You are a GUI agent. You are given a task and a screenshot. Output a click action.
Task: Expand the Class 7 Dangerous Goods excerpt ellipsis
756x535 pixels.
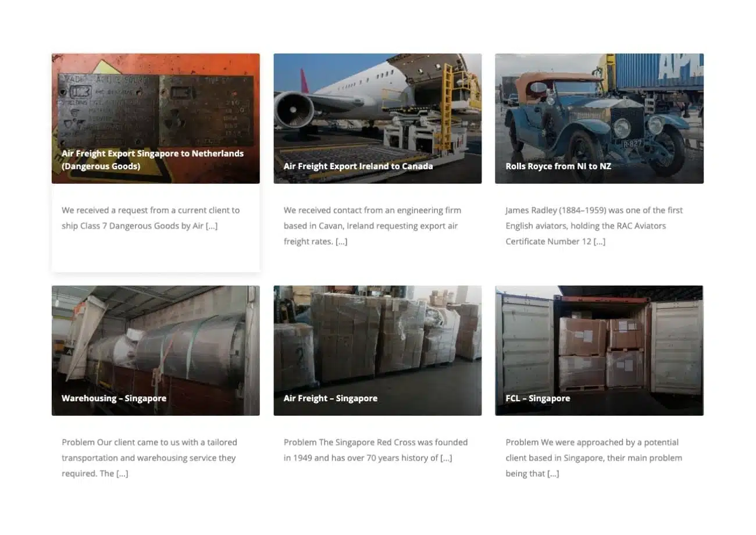point(212,226)
